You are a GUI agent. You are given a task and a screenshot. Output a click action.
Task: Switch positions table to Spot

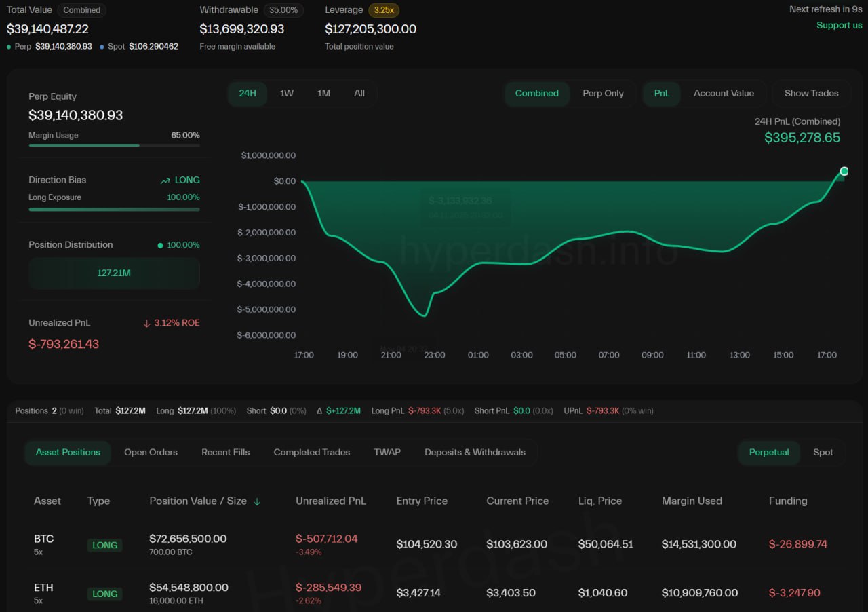click(823, 453)
